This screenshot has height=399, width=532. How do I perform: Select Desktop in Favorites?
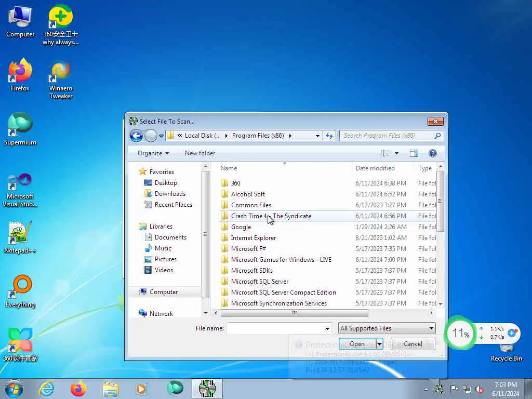166,182
